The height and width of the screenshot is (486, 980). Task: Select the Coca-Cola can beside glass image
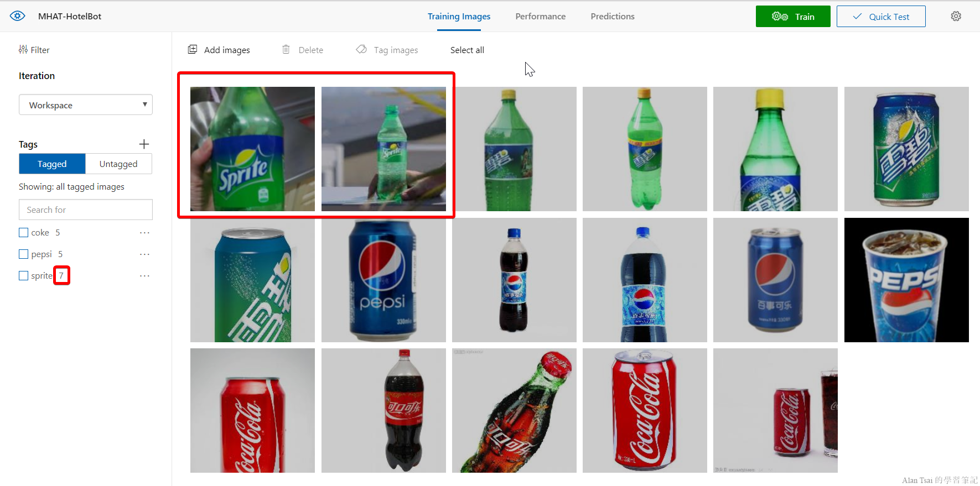pyautogui.click(x=775, y=410)
